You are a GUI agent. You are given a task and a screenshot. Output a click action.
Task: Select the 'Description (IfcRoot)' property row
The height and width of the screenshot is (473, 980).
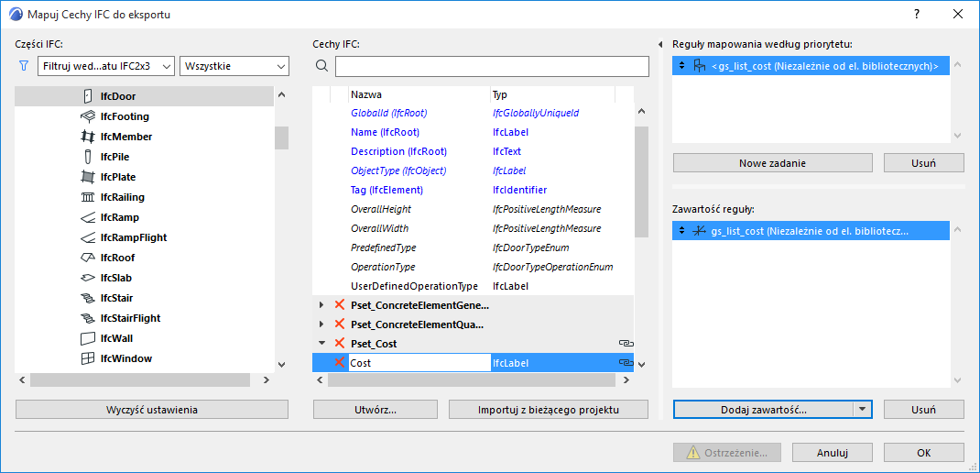click(474, 151)
